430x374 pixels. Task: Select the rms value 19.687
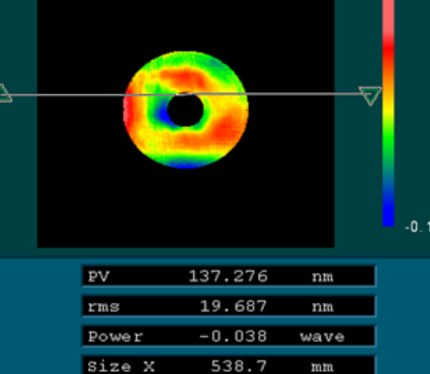(x=233, y=306)
